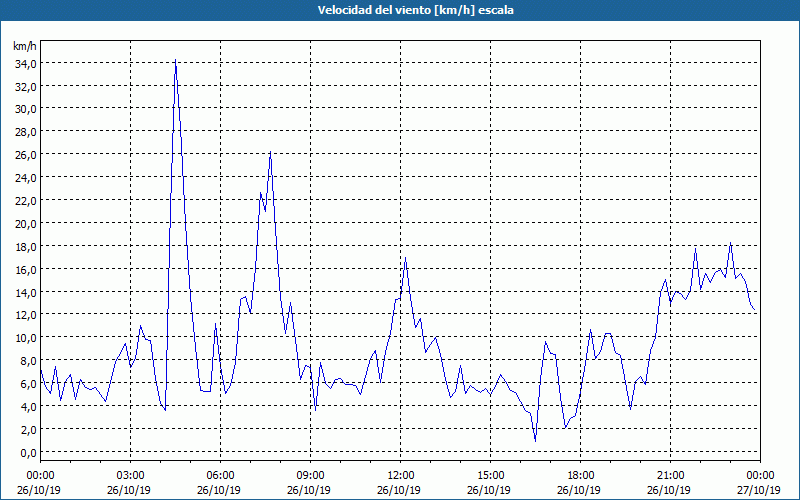Viewport: 800px width, 500px height.
Task: Click the 26 km/h peak before 09:00
Action: point(270,152)
